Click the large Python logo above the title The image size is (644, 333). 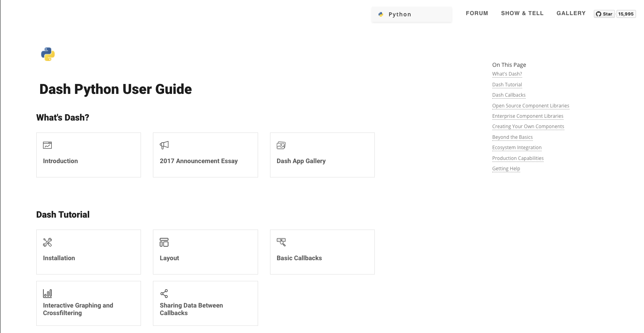(48, 54)
